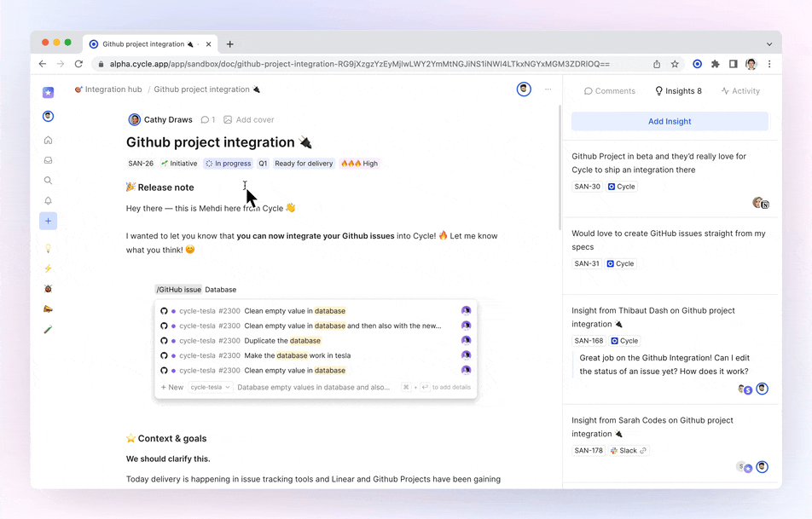Open the Home icon in left sidebar

tap(48, 141)
